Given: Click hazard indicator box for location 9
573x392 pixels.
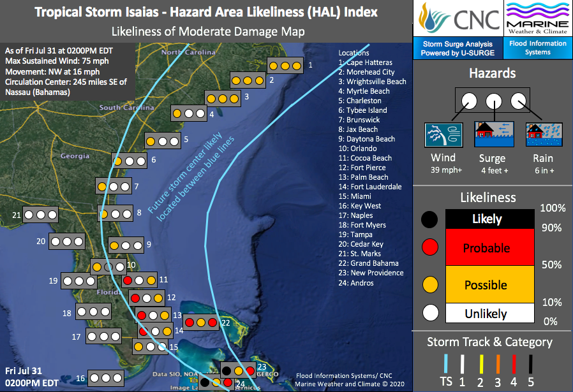Looking at the screenshot, I should pyautogui.click(x=126, y=245).
